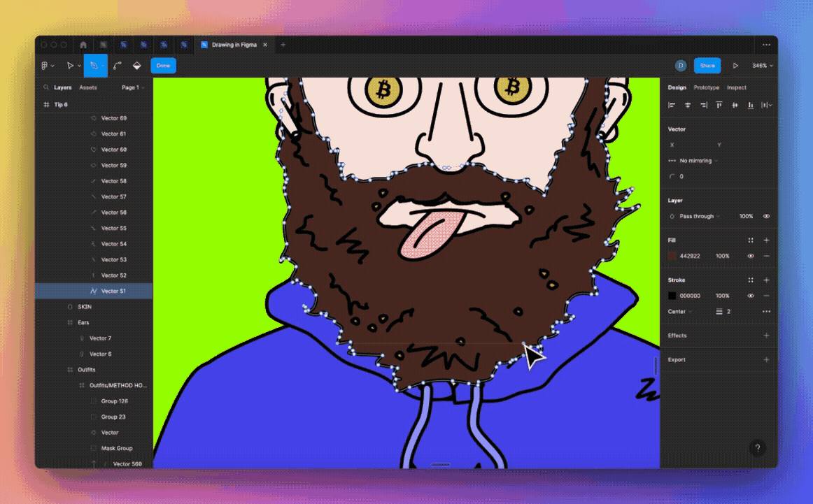Open Move tool dropdown arrow
Viewport: 813px width, 504px height.
point(79,66)
